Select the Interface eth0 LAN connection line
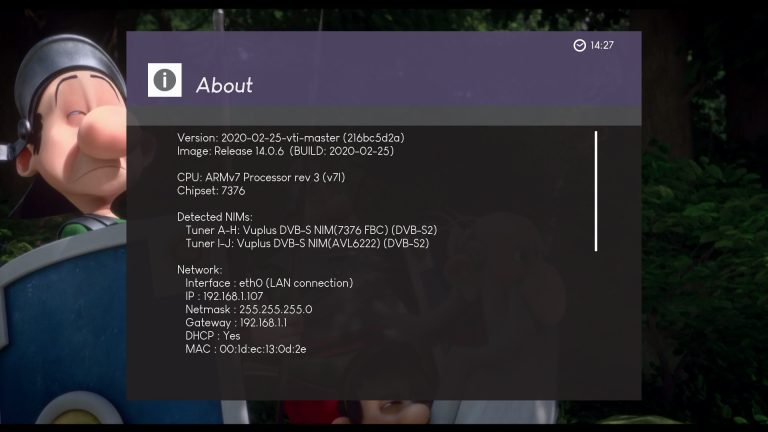This screenshot has width=768, height=432. [x=269, y=283]
